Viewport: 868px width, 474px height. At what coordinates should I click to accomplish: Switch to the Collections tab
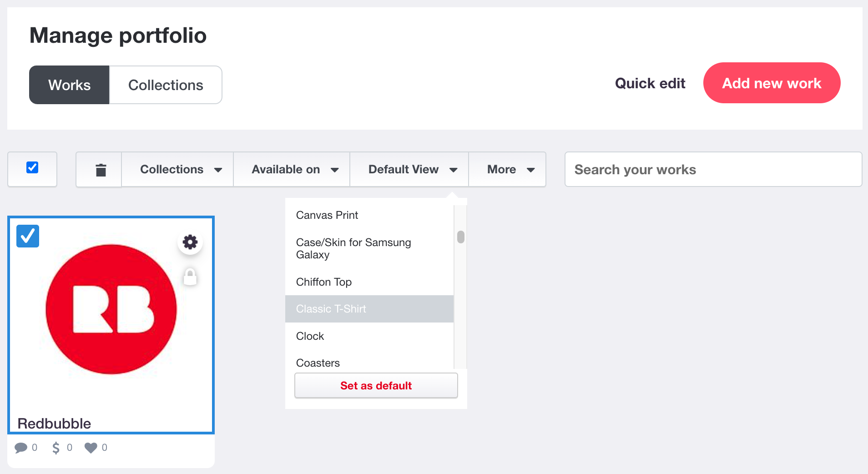point(166,85)
